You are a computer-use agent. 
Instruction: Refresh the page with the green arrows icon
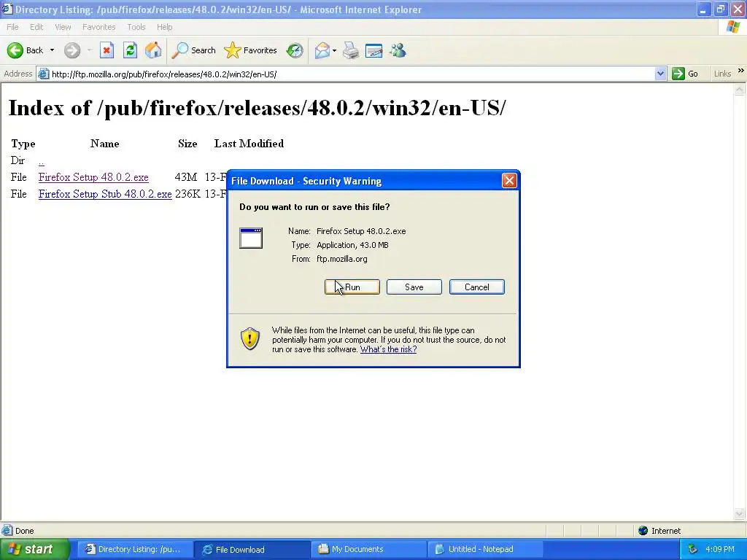tap(130, 50)
